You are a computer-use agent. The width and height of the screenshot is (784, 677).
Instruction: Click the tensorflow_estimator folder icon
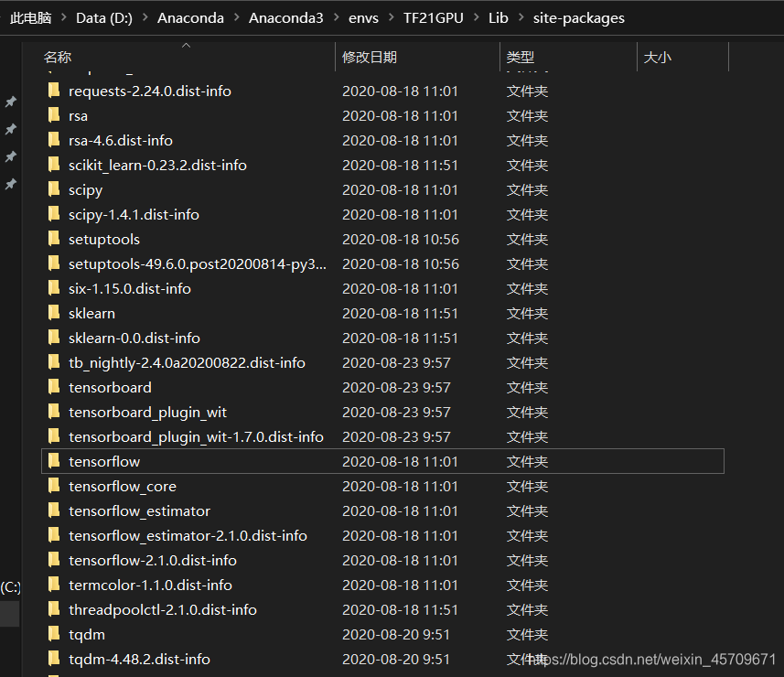53,510
